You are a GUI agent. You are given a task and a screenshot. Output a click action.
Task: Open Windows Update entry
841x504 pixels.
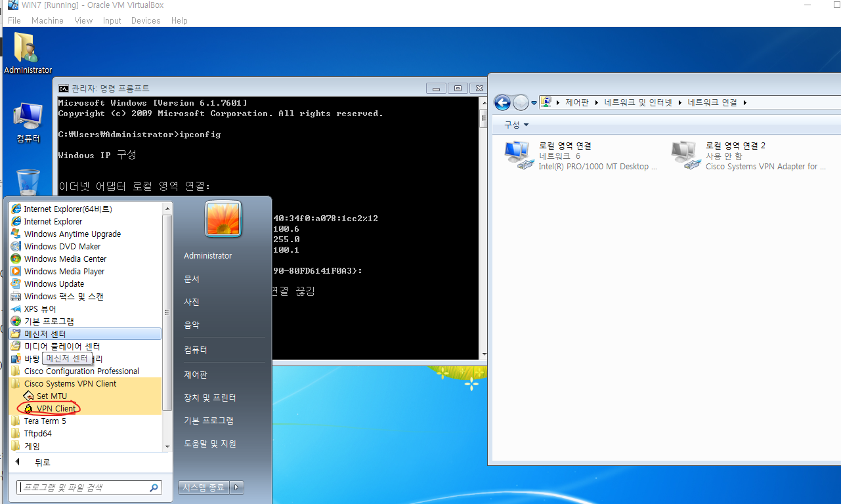(54, 283)
